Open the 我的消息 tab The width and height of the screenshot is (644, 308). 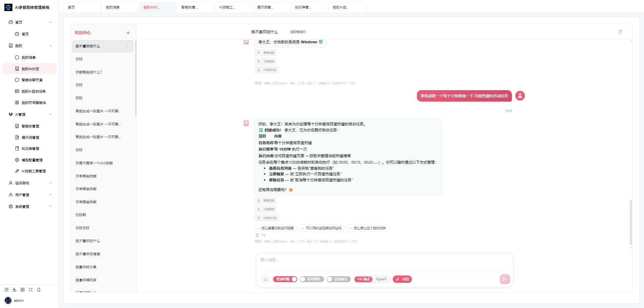pyautogui.click(x=120, y=7)
